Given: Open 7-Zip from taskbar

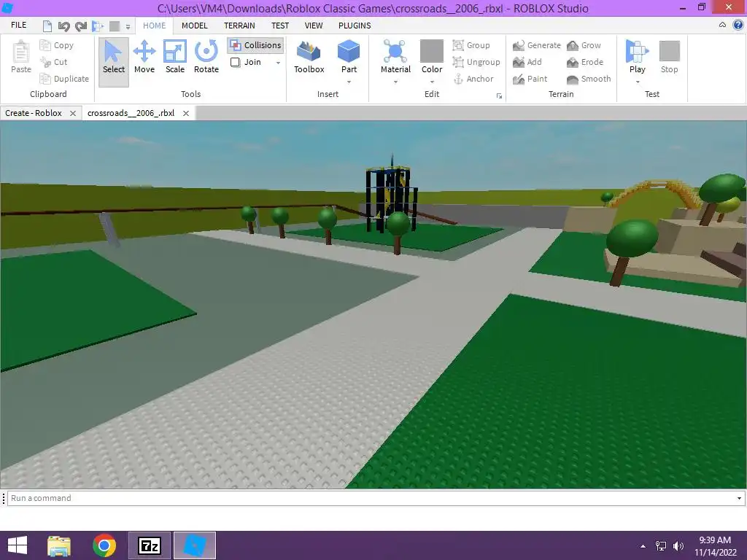Looking at the screenshot, I should (x=149, y=545).
